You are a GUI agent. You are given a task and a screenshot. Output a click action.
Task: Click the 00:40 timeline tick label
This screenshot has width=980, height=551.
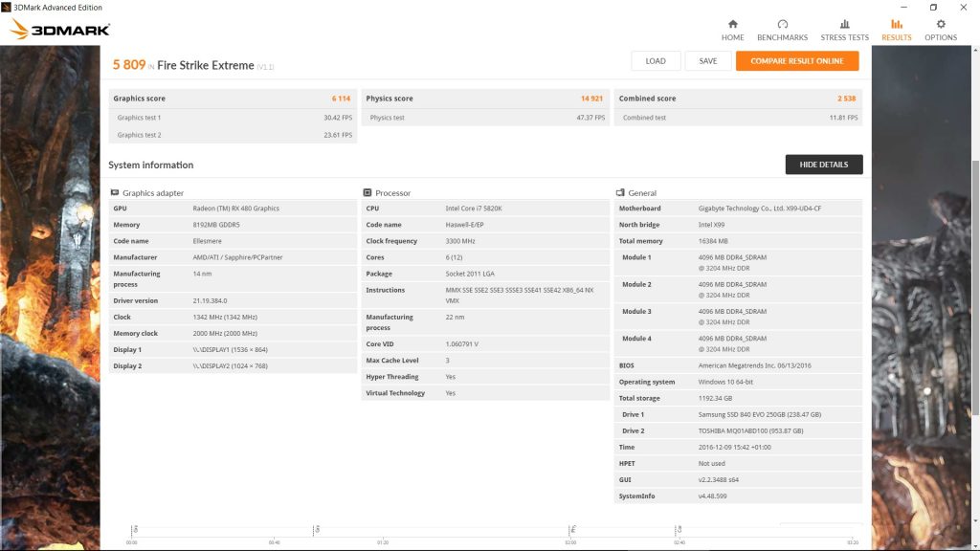click(274, 543)
